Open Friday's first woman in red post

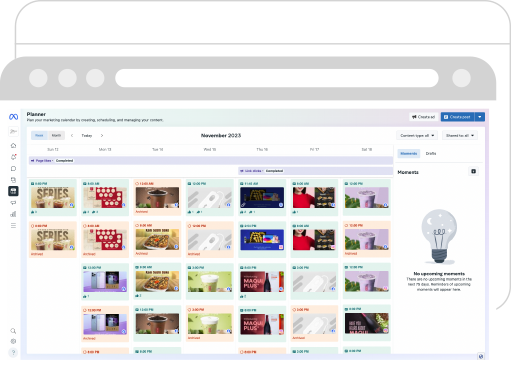[x=314, y=197]
